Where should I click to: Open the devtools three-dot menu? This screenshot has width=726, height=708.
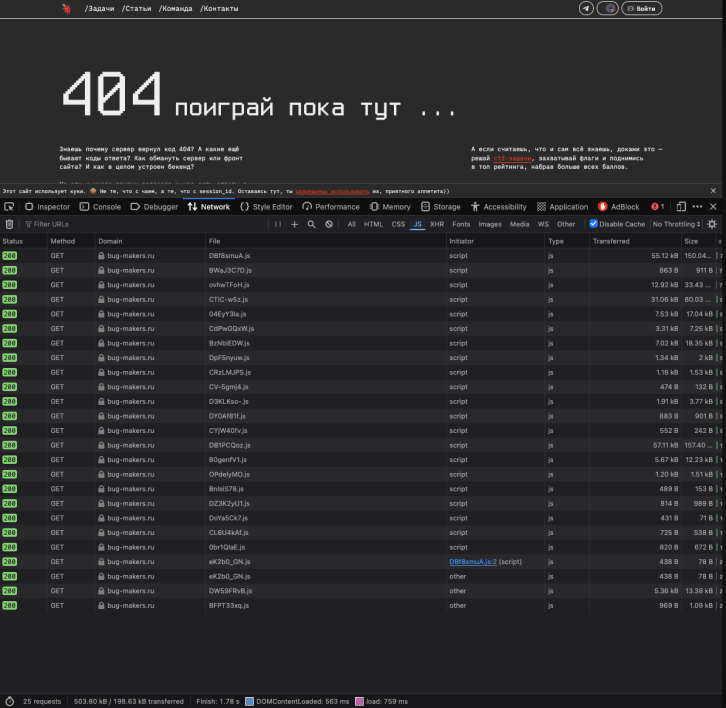coord(697,207)
